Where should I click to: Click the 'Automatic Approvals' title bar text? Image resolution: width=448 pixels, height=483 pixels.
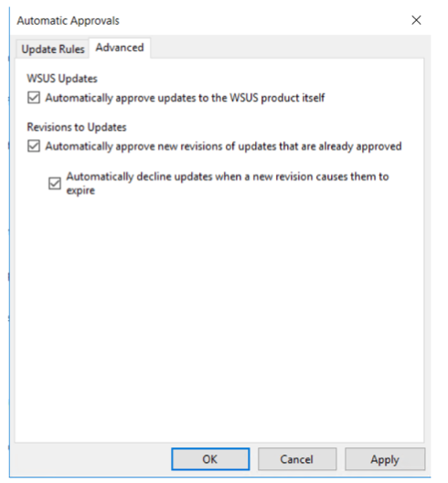(68, 21)
